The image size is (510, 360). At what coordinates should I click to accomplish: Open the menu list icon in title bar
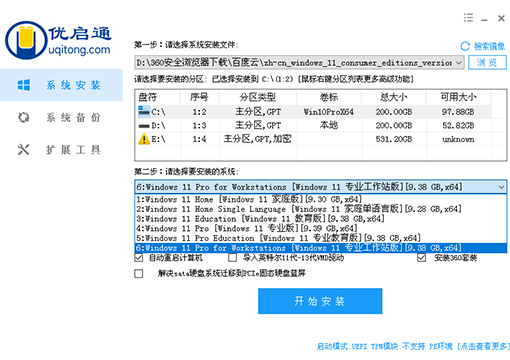click(468, 18)
